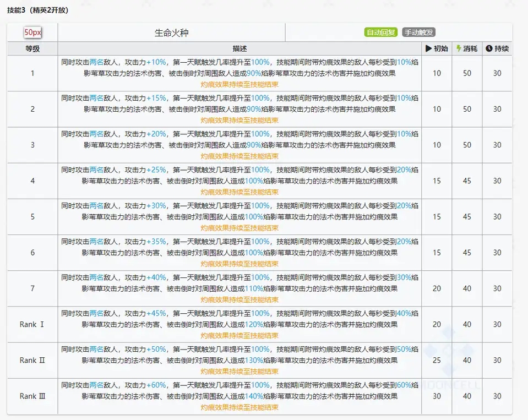Click initial value 20 in level 7 row

pos(437,288)
